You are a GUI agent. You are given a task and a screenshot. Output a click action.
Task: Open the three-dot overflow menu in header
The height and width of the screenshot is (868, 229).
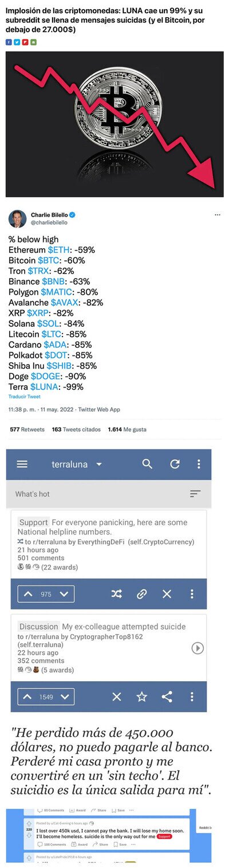pos(199,464)
